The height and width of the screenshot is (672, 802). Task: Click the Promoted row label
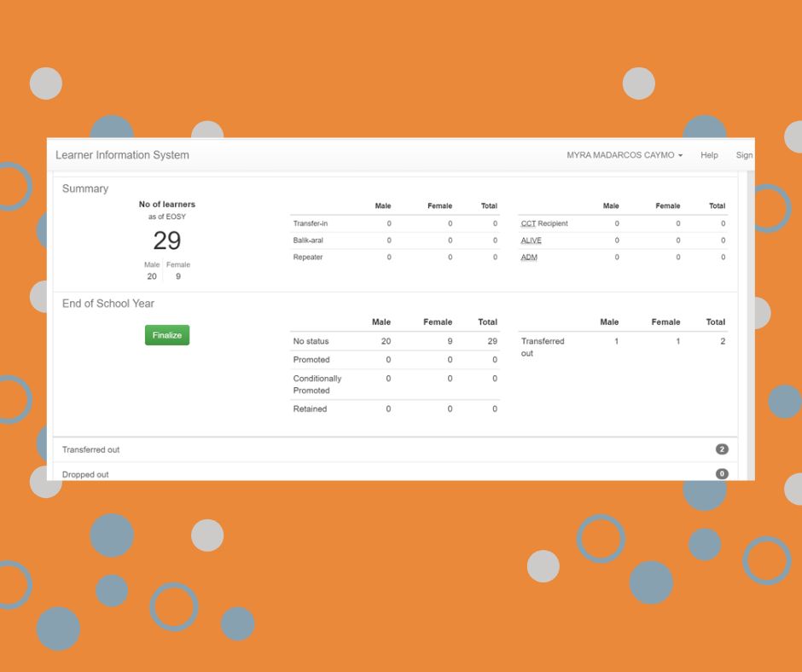[x=311, y=360]
